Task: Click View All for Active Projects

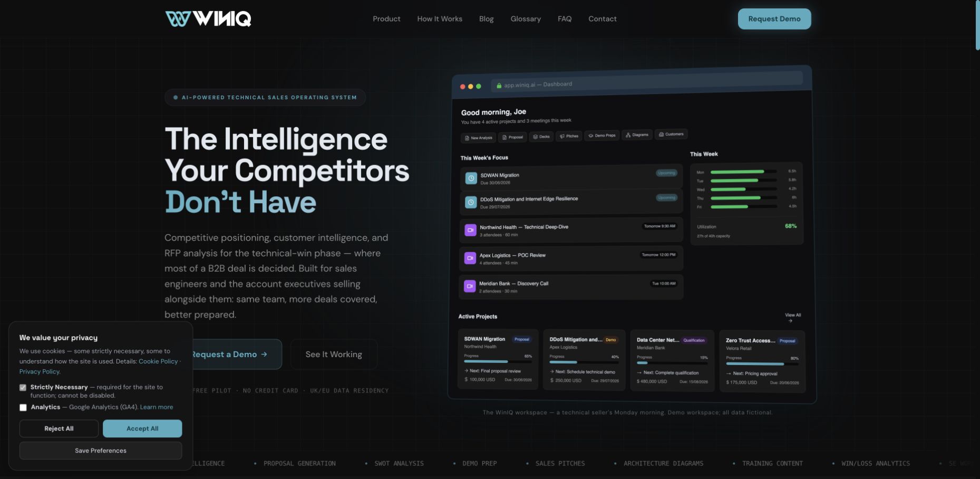Action: (792, 318)
